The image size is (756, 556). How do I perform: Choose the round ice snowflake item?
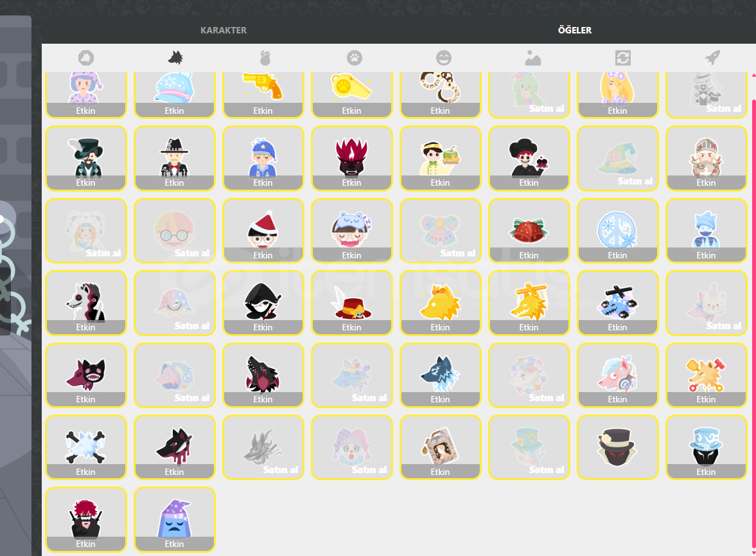[x=618, y=231]
